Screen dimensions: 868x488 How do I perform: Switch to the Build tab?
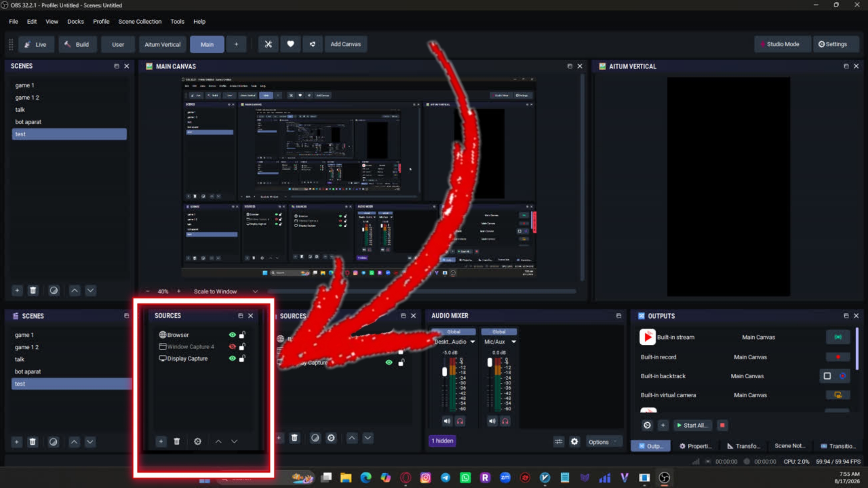click(x=77, y=44)
